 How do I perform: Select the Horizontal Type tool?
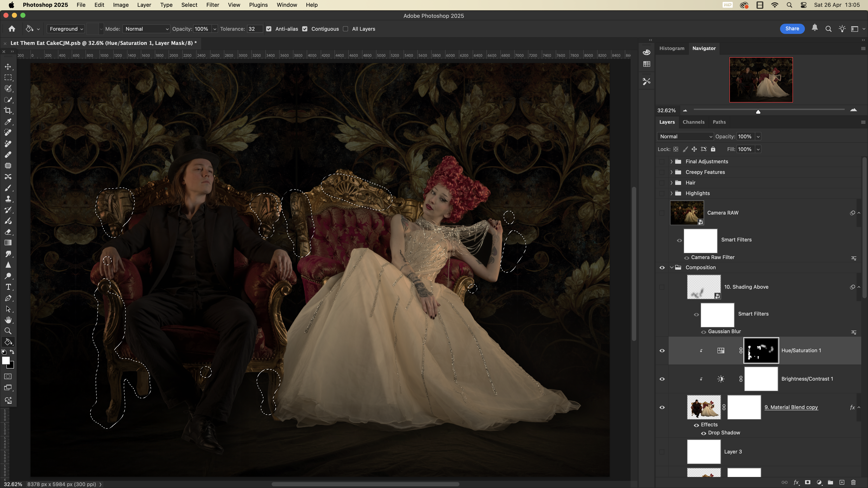[8, 287]
